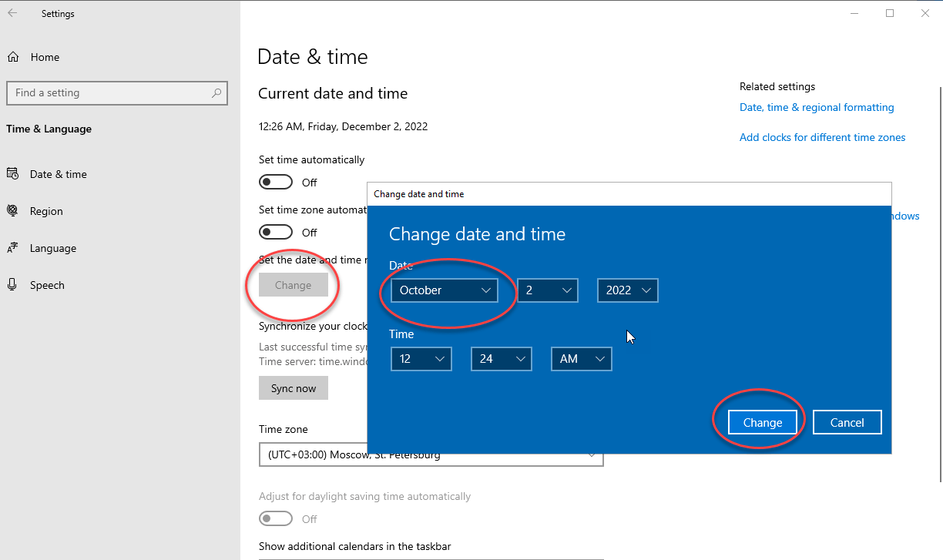Click the Related settings label

[777, 86]
